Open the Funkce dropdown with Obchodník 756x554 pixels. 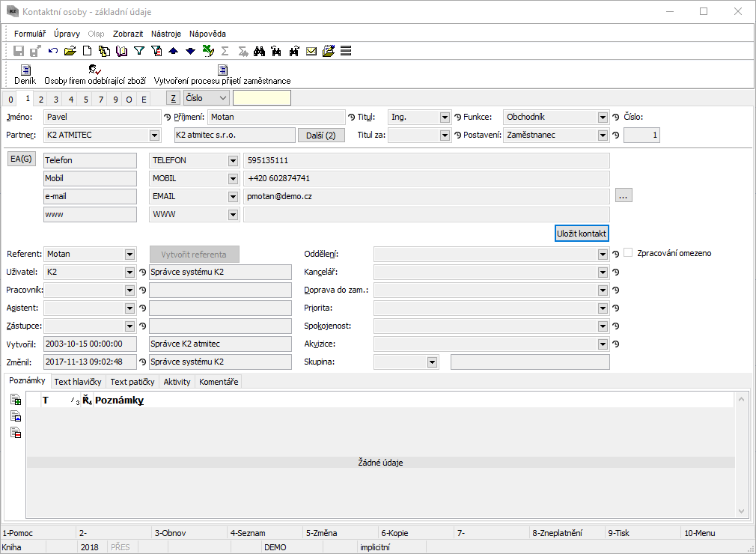click(603, 118)
